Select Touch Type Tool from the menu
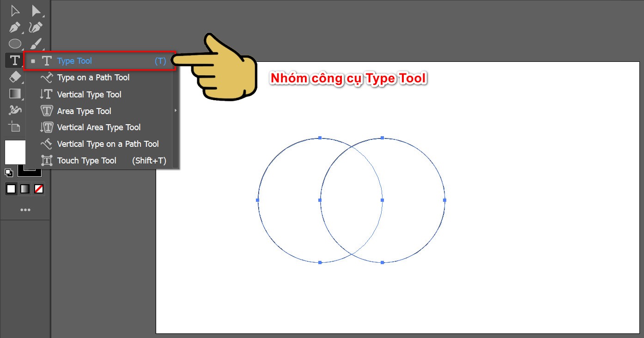Image resolution: width=644 pixels, height=338 pixels. point(86,160)
